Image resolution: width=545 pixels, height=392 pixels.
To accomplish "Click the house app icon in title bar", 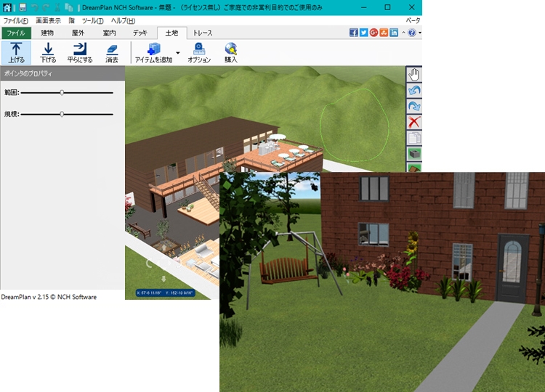I will click(7, 7).
